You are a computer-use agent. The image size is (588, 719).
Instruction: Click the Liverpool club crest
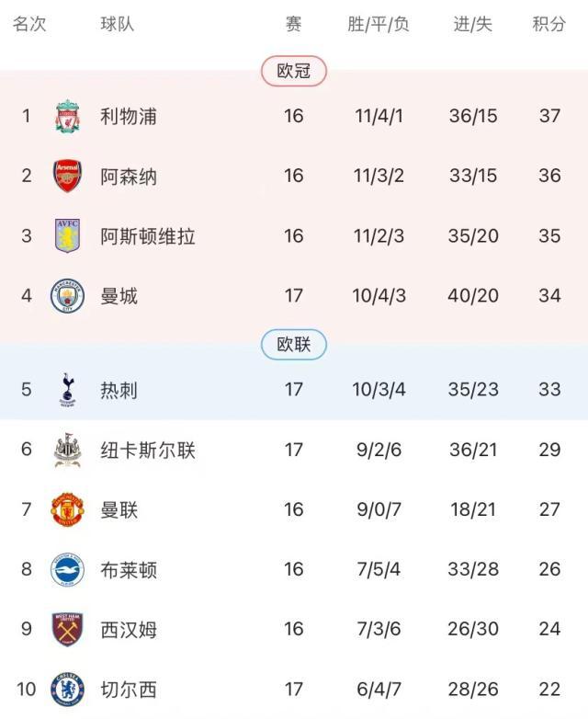(x=67, y=117)
